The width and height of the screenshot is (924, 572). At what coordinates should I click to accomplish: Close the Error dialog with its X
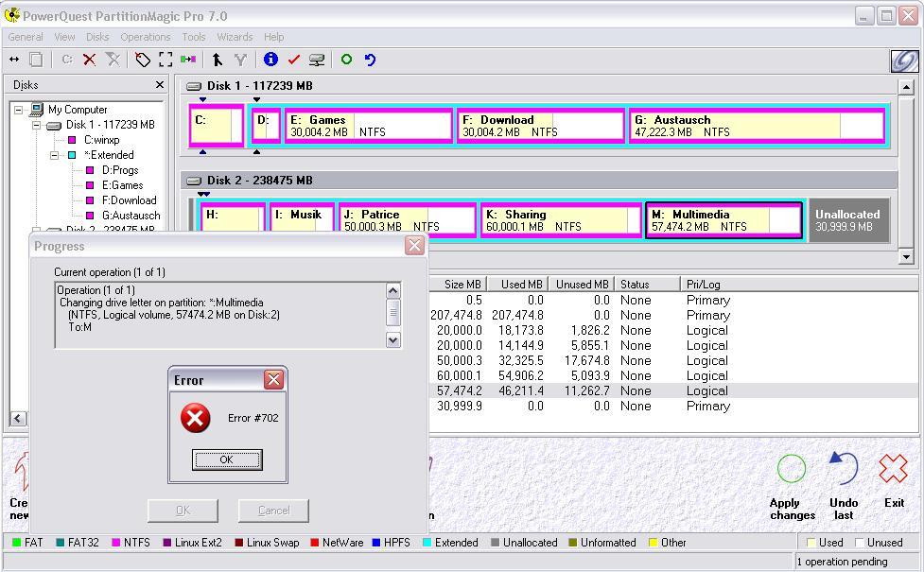[x=273, y=380]
